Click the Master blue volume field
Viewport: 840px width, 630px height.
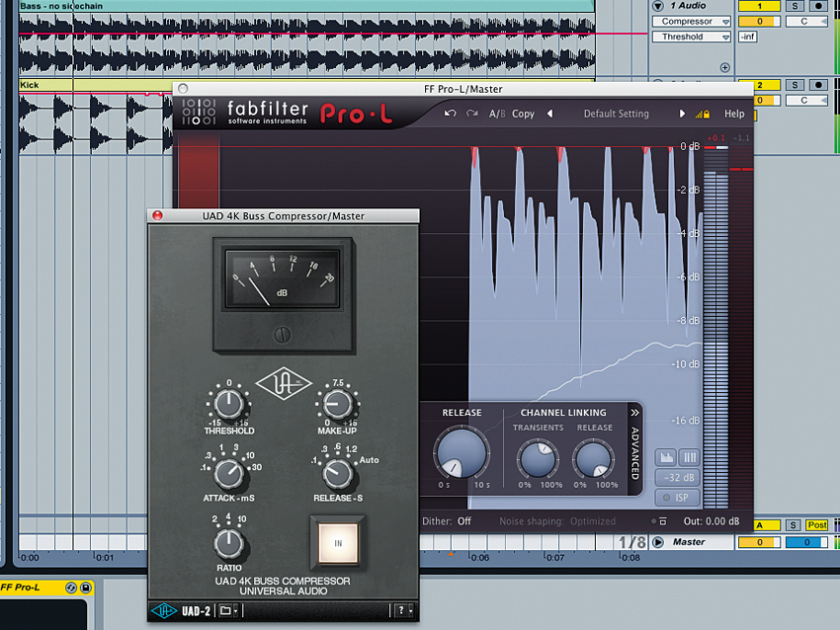click(x=806, y=542)
